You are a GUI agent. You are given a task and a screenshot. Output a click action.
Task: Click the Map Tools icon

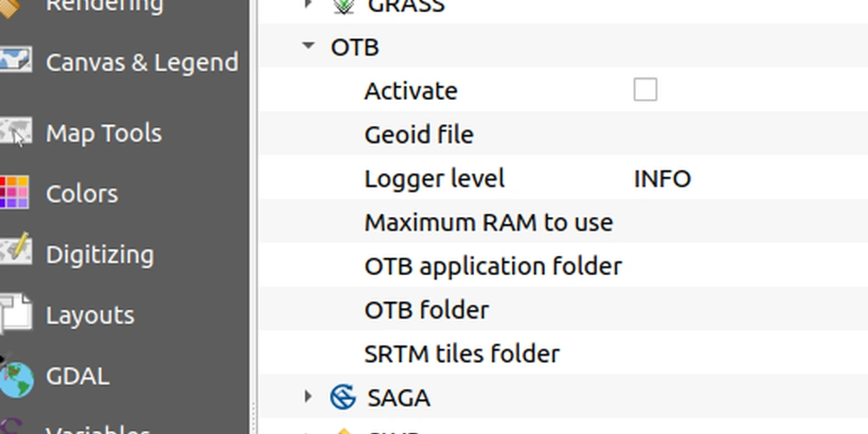pos(16,133)
